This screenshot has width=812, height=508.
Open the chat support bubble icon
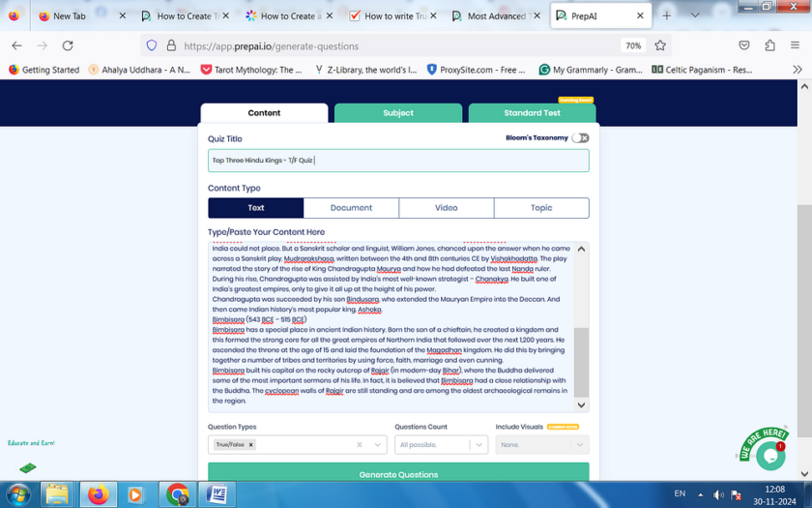click(769, 454)
